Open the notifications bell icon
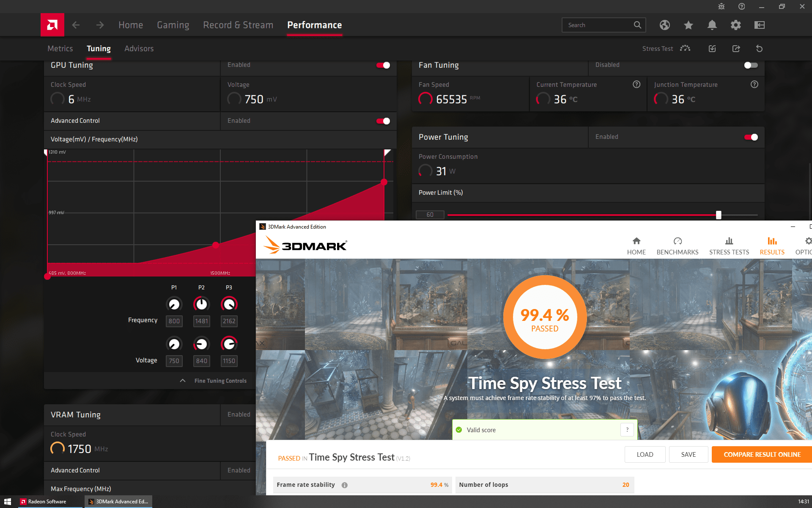 (712, 25)
